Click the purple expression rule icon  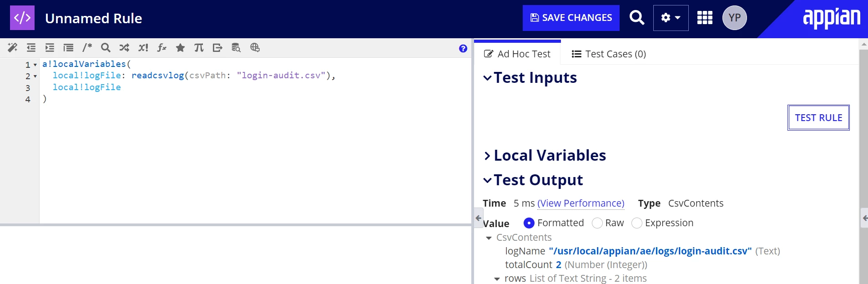tap(22, 18)
